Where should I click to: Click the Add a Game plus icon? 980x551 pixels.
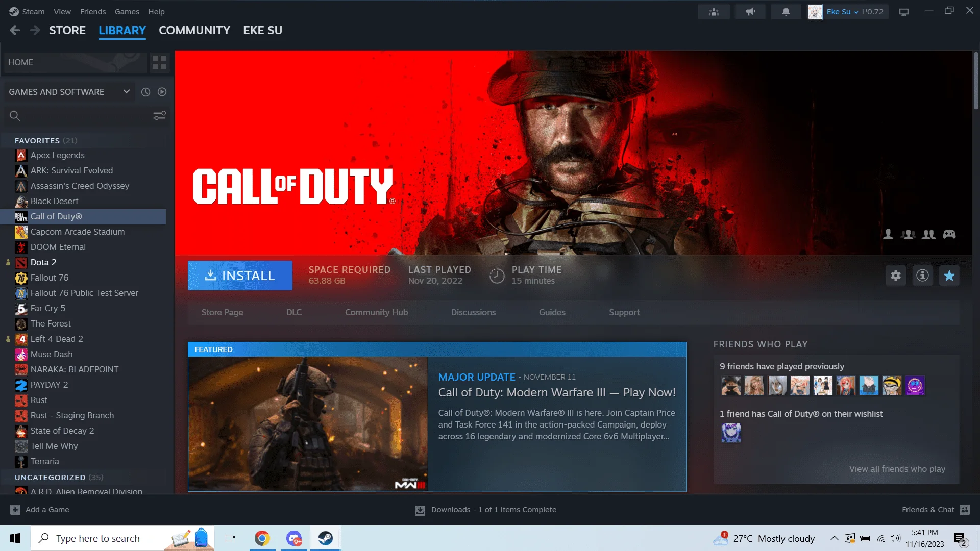tap(15, 510)
